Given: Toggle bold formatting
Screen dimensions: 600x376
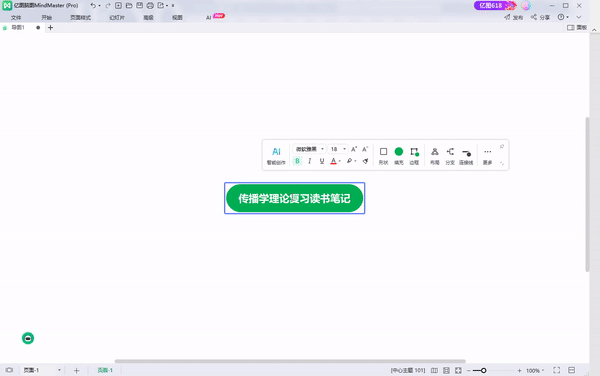Looking at the screenshot, I should 297,161.
